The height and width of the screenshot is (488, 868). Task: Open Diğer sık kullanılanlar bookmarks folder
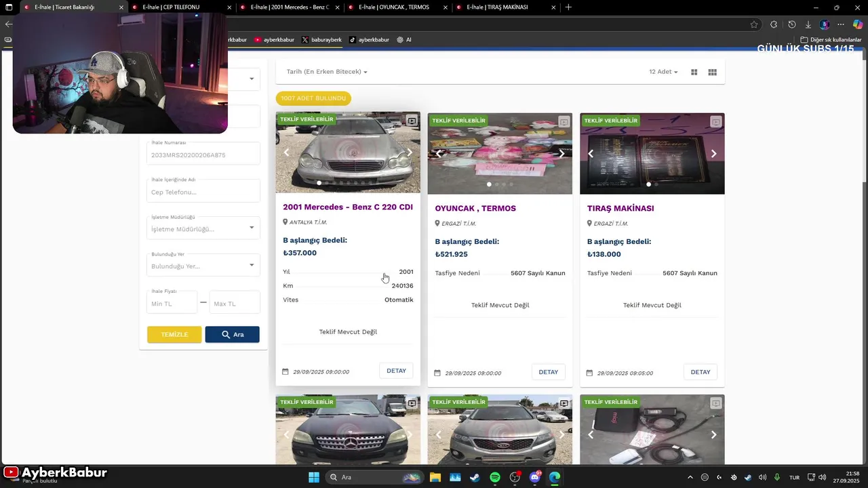[x=831, y=40]
